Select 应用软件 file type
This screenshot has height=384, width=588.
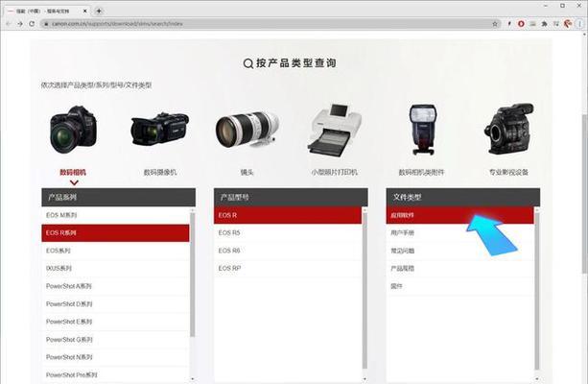(x=460, y=215)
